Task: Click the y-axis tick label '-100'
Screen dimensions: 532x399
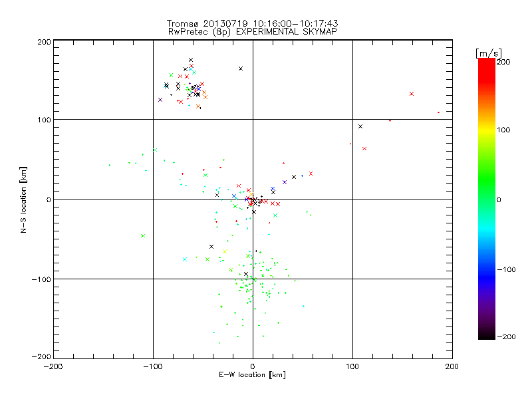Action: coord(41,279)
